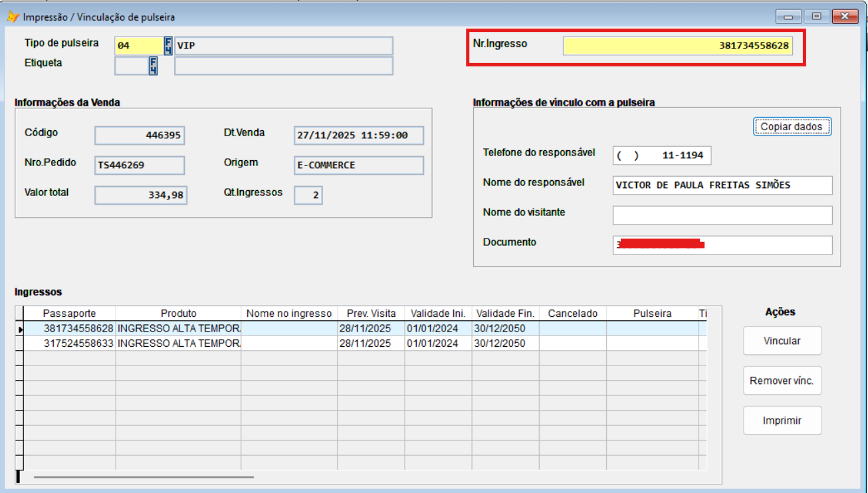
Task: Focus the Nr.Ingresso input field
Action: [x=677, y=46]
